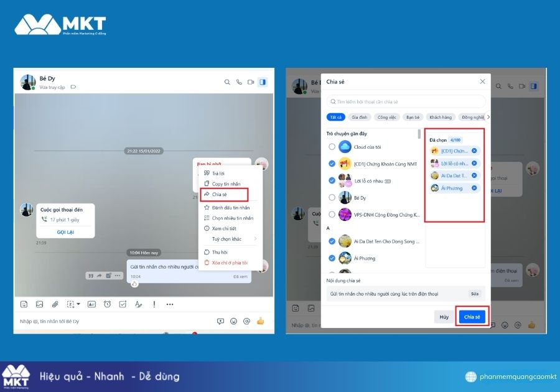Click Hủy to cancel sharing
Screen dimensions: 560x392
(x=444, y=317)
